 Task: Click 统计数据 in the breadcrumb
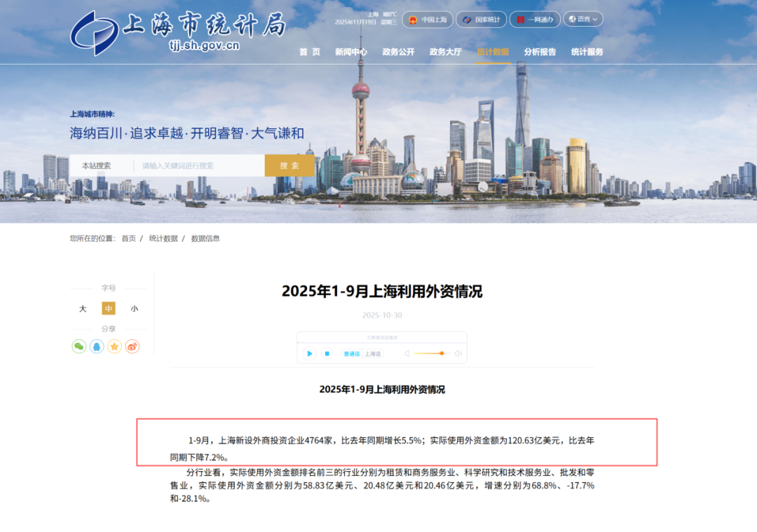click(x=163, y=238)
